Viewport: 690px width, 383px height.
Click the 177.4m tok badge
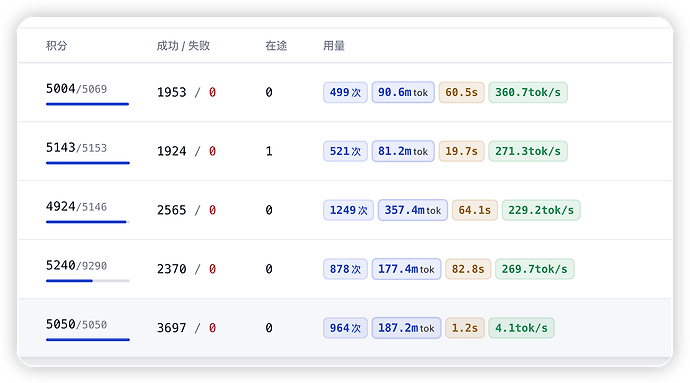click(406, 269)
